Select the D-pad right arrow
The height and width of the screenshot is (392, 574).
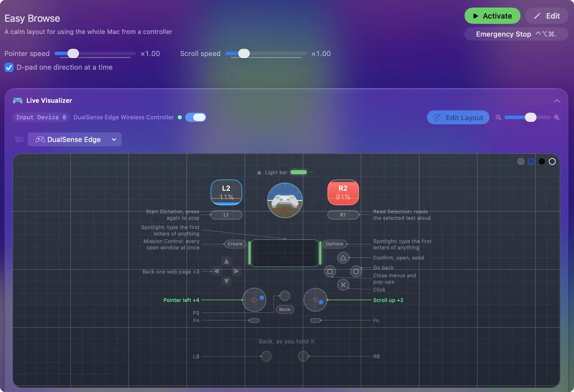(x=237, y=271)
